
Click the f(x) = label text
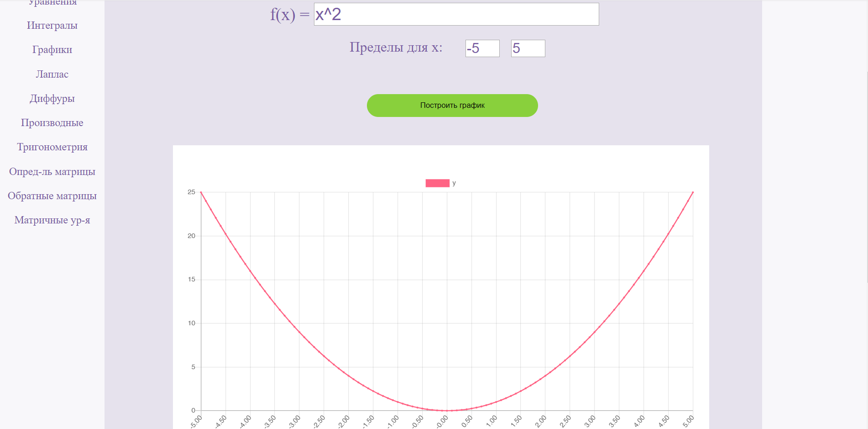click(290, 15)
